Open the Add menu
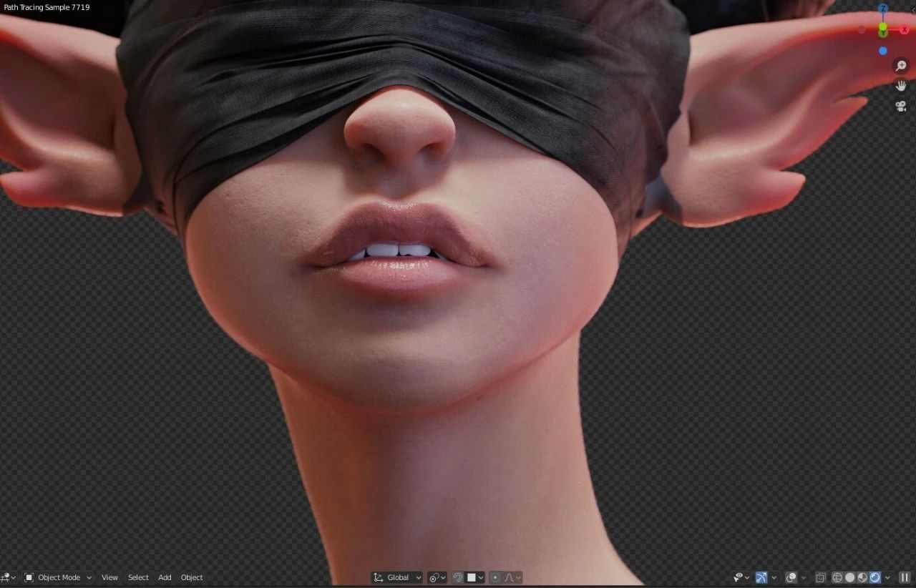Image resolution: width=916 pixels, height=588 pixels. (165, 577)
